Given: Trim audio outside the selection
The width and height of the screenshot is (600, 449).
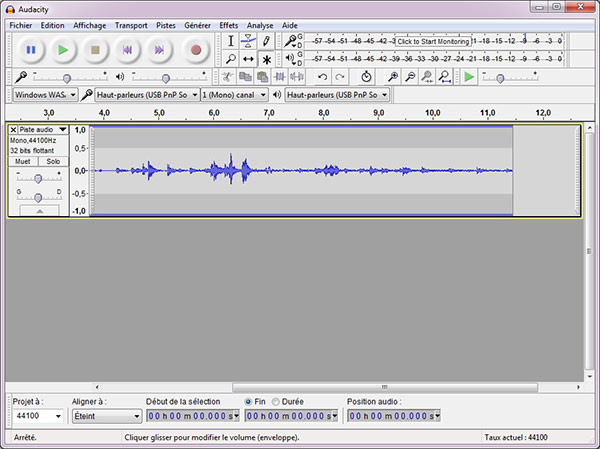Looking at the screenshot, I should pos(280,77).
